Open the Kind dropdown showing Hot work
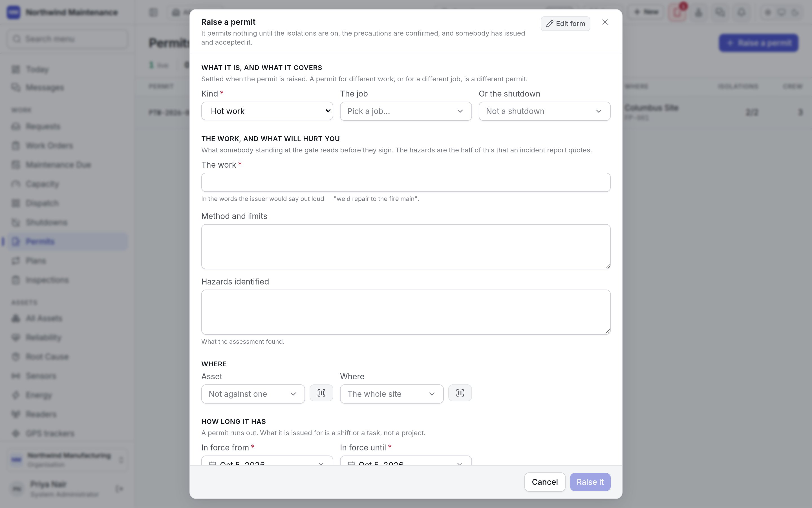This screenshot has height=508, width=812. [267, 111]
